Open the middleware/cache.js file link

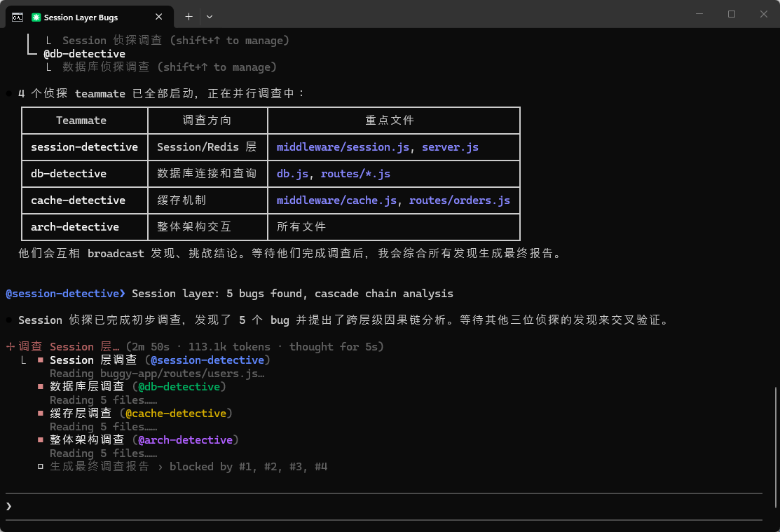coord(336,200)
